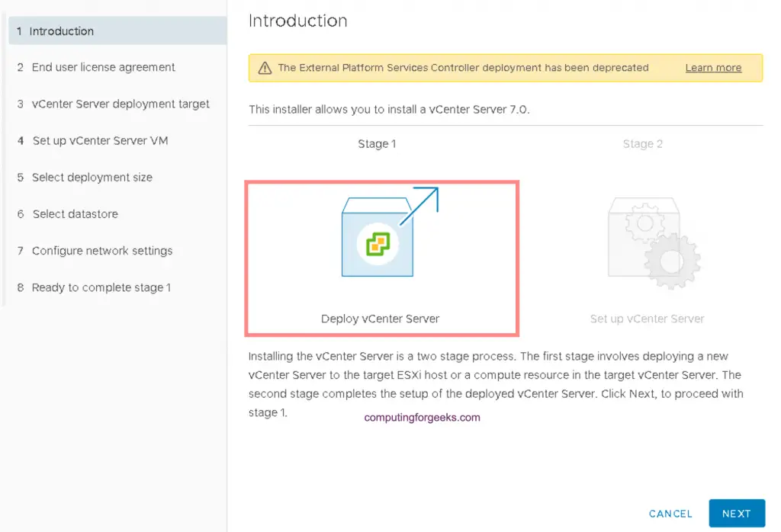The height and width of the screenshot is (532, 781).
Task: Click the Introduction page heading
Action: (298, 21)
